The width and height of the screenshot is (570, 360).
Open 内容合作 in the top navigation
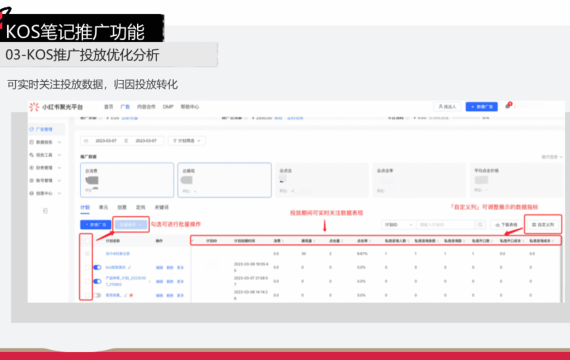[146, 107]
